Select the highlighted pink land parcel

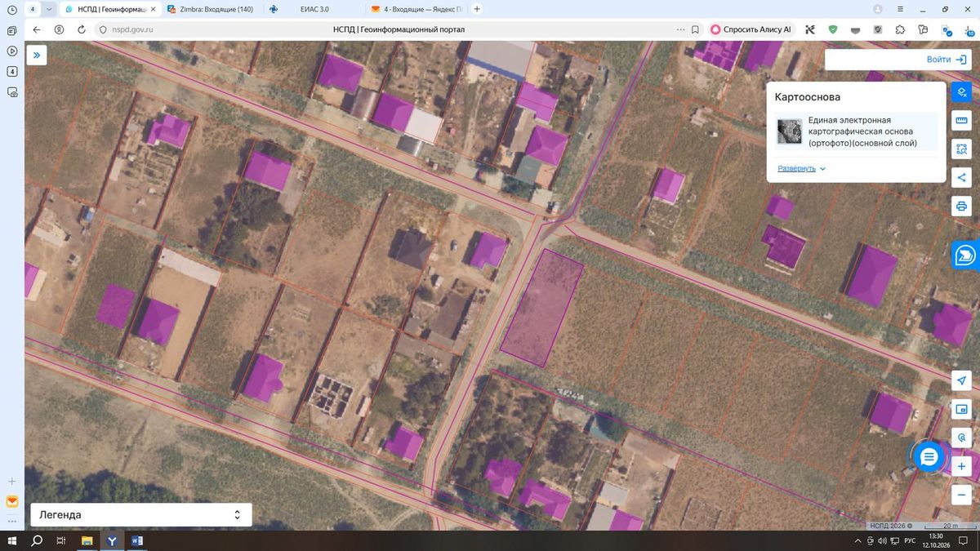[541, 308]
